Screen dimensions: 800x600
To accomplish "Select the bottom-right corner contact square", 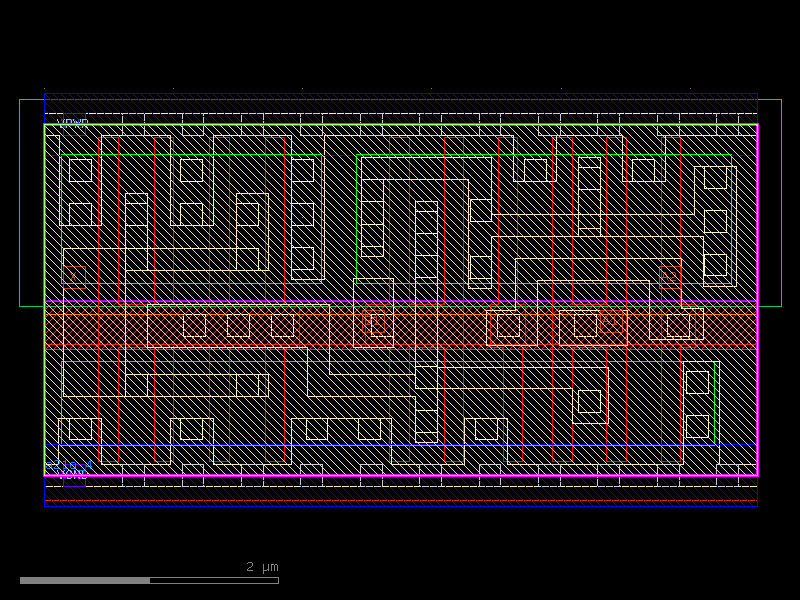I will [x=697, y=426].
